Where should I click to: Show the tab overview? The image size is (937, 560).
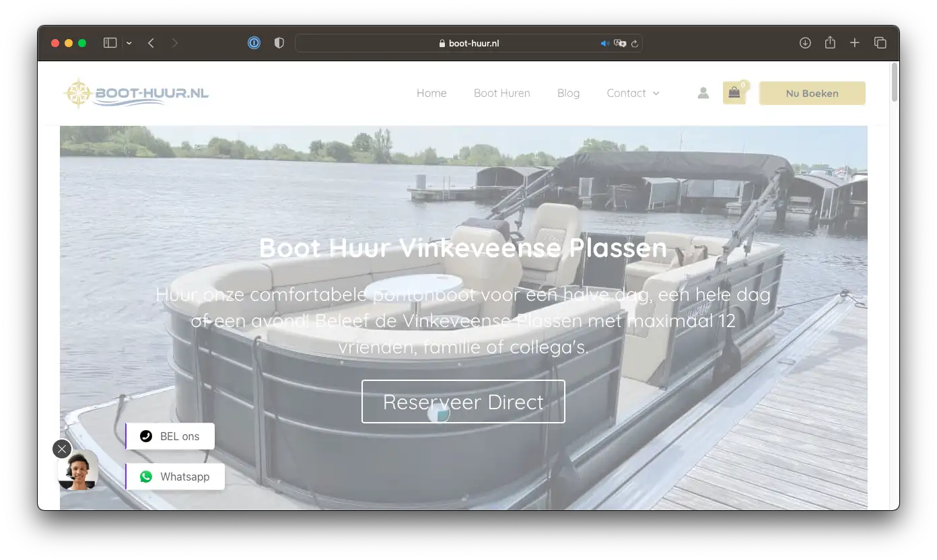click(880, 43)
